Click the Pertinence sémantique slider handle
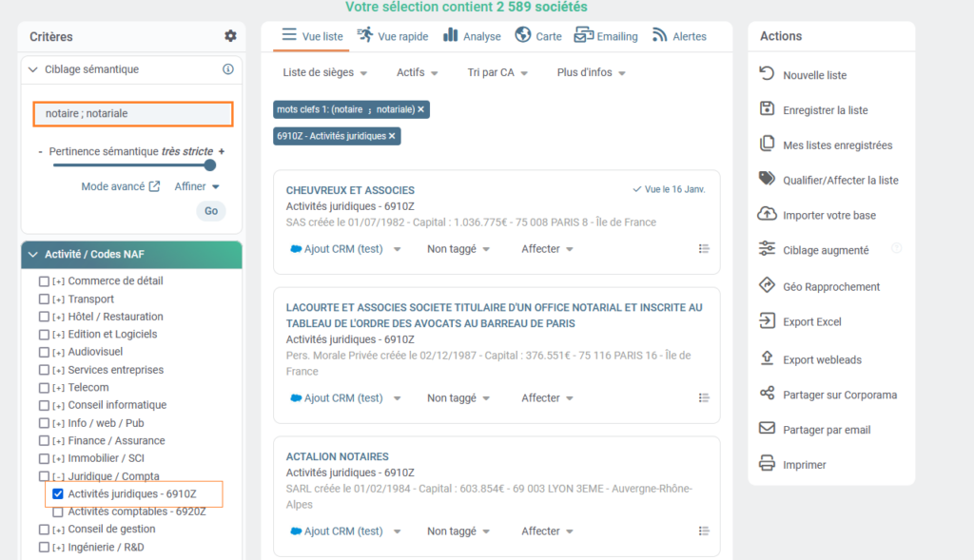Screen dimensions: 974x560 (210, 165)
